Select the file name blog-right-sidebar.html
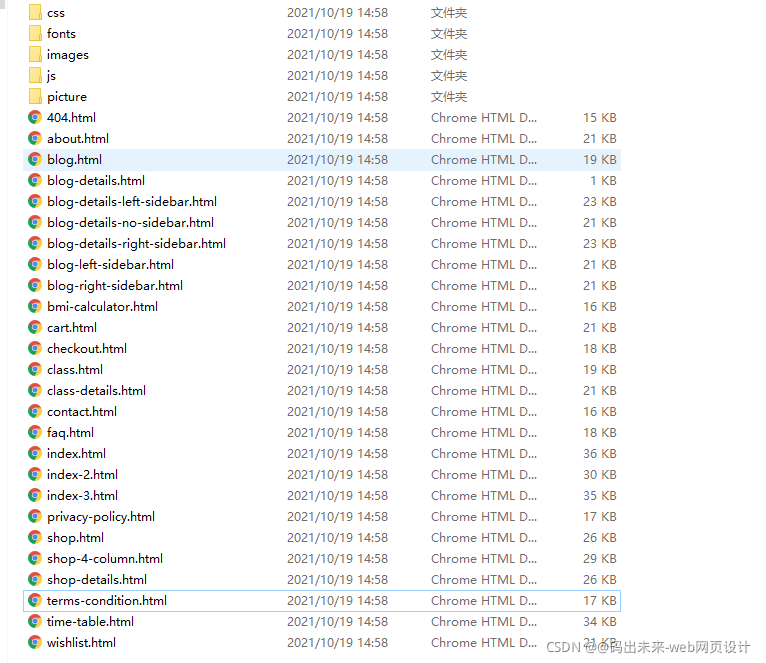The image size is (766, 663). pyautogui.click(x=115, y=286)
